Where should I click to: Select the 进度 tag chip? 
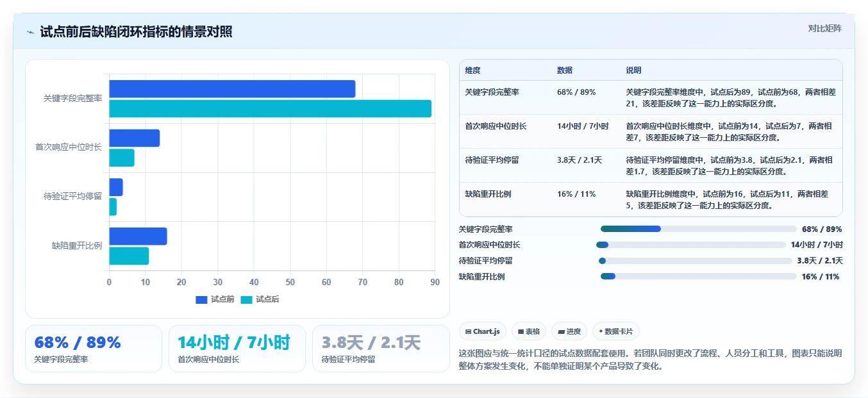[569, 331]
